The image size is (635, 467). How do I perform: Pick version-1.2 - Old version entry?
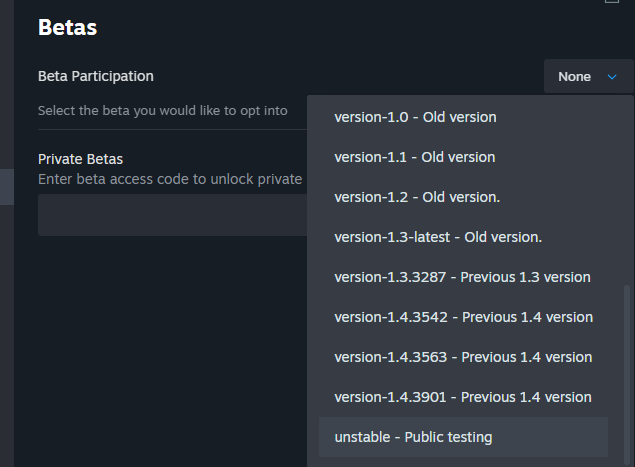tap(463, 197)
